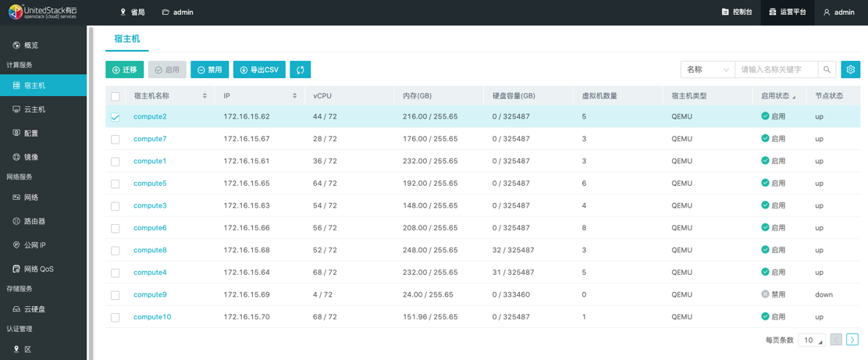868x360 pixels.
Task: Open 镜像 sidebar item
Action: [x=43, y=157]
